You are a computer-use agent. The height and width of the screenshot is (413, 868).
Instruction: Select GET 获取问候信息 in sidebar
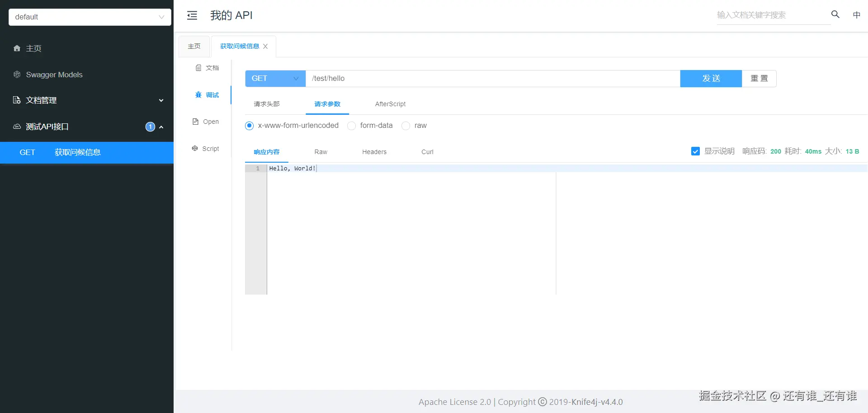(x=87, y=153)
